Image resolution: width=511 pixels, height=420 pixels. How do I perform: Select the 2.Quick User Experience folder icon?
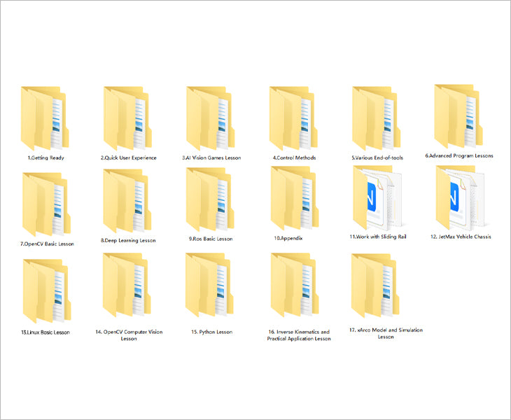point(127,117)
